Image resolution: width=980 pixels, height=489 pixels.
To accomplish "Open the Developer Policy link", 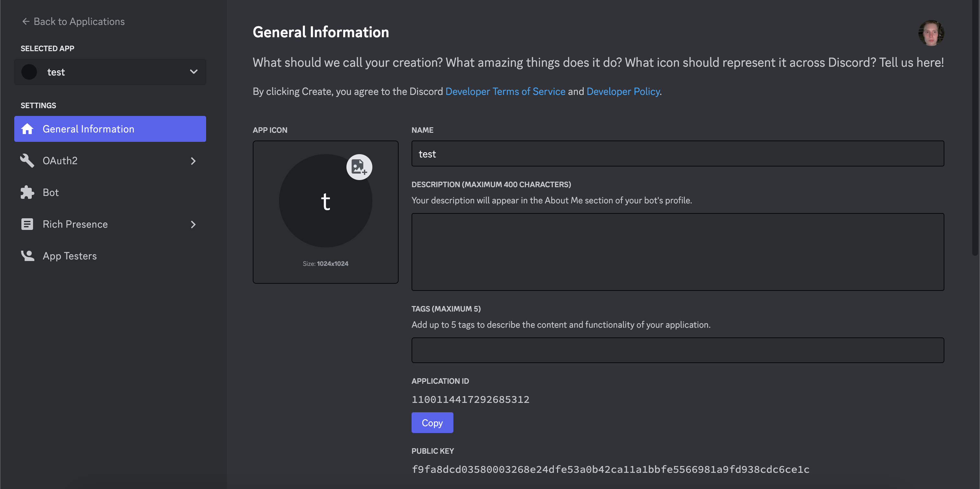I will [x=623, y=91].
